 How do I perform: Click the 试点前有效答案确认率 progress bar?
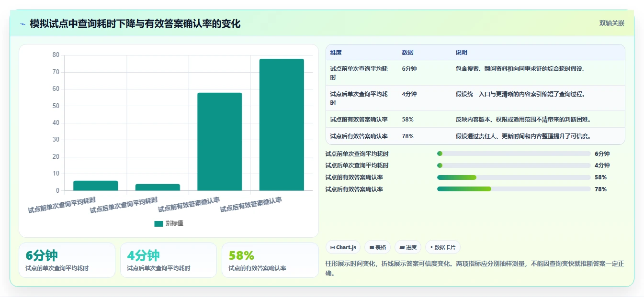tap(514, 177)
